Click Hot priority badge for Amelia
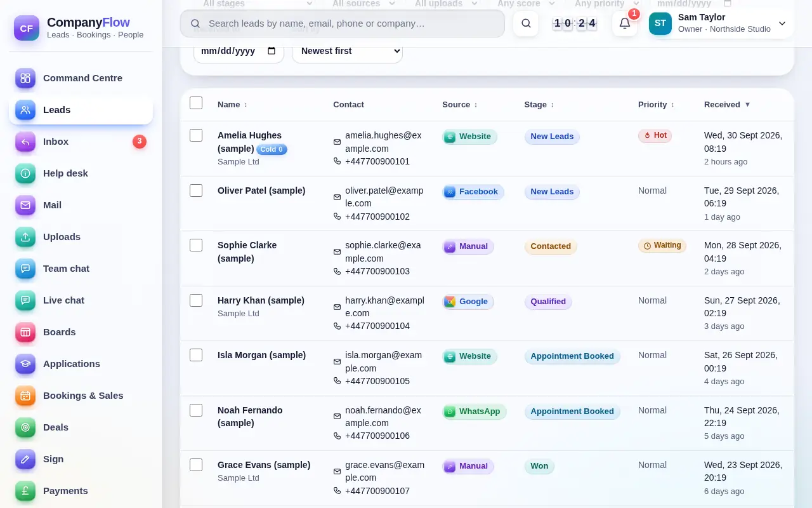 655,135
